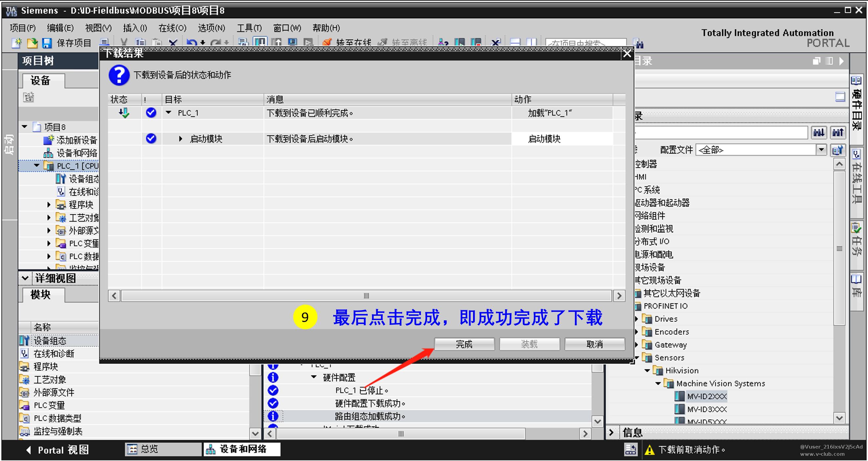Click the Go offline (转至离线) icon
This screenshot has width=868, height=461.
pyautogui.click(x=382, y=43)
